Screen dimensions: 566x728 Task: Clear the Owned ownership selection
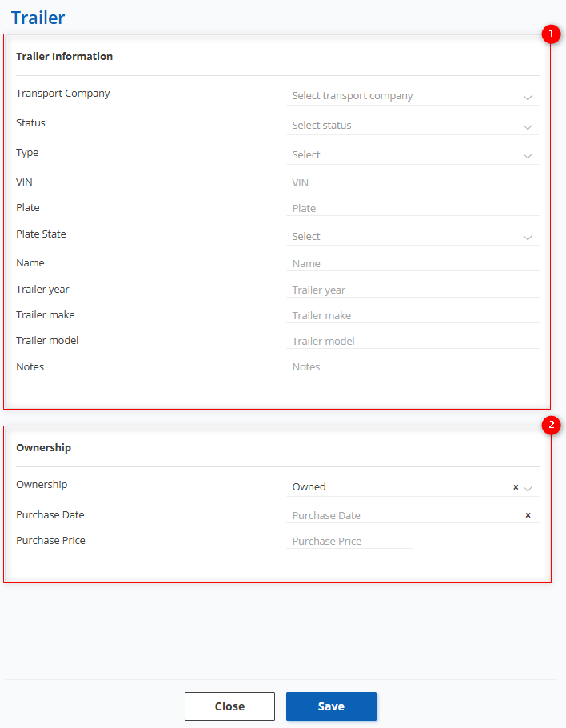tap(516, 486)
